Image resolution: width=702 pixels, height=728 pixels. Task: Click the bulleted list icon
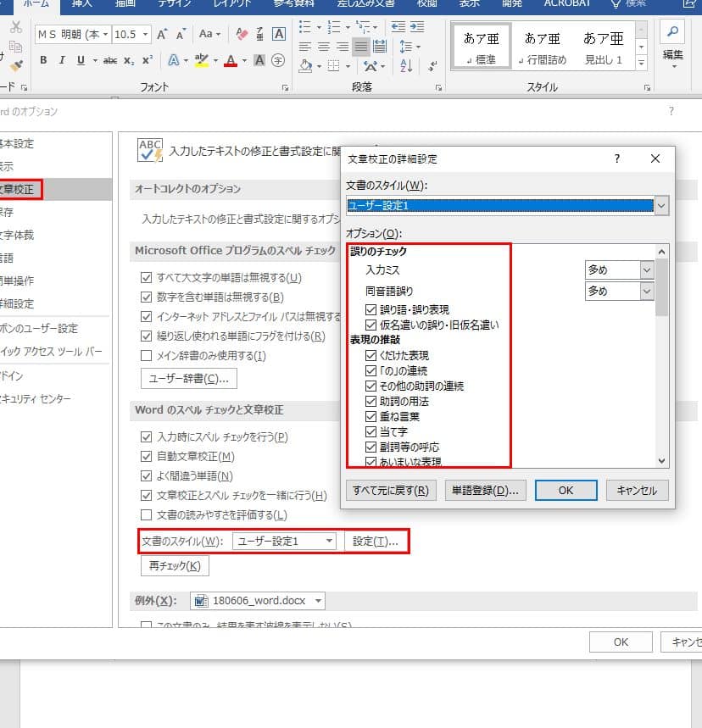[x=306, y=26]
